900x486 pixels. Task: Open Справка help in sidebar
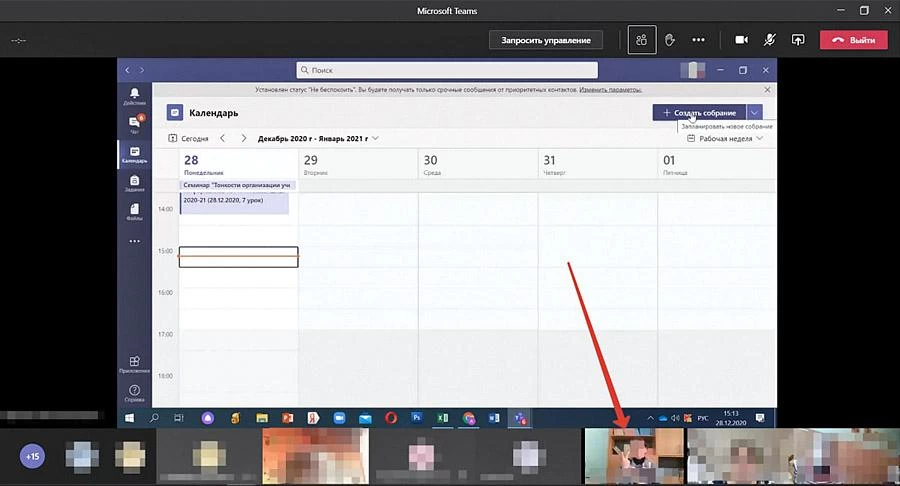pos(134,393)
